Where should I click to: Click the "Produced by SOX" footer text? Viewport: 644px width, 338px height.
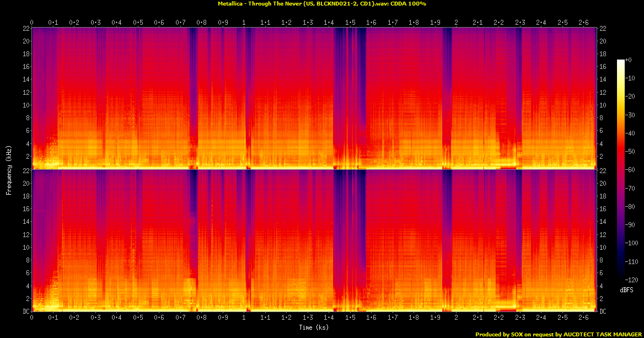558,334
